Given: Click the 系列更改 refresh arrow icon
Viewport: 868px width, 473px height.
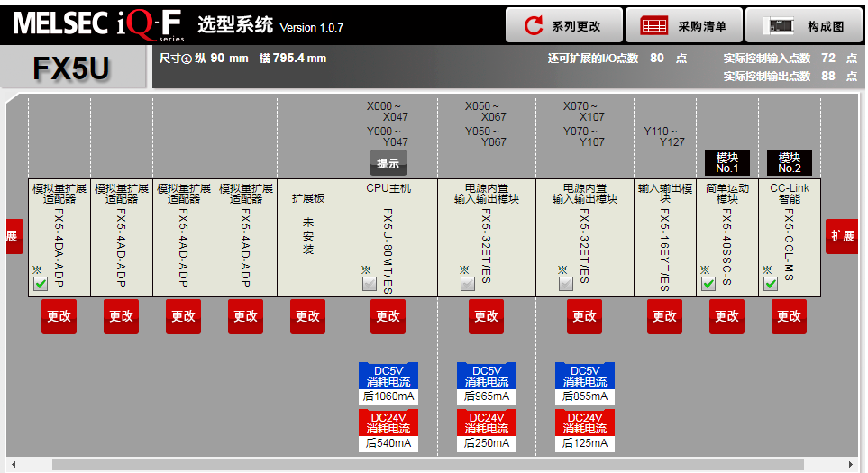Looking at the screenshot, I should [x=534, y=26].
